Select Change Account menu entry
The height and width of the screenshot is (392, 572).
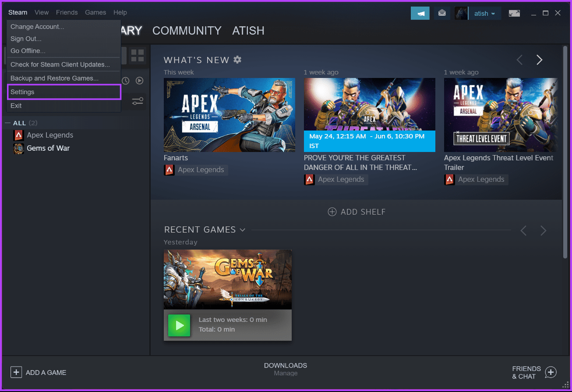tap(64, 27)
